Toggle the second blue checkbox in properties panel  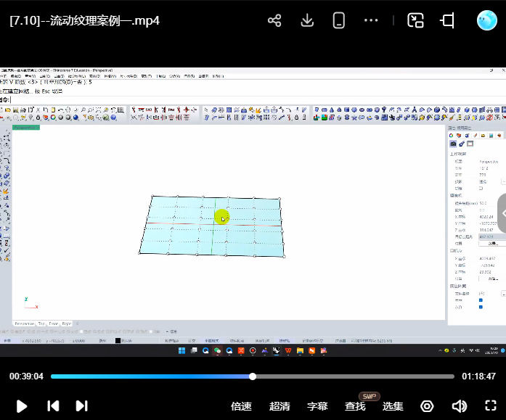480,308
